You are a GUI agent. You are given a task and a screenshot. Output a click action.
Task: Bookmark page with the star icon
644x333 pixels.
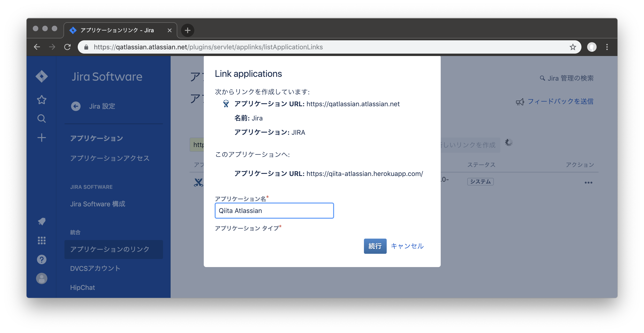pyautogui.click(x=573, y=47)
